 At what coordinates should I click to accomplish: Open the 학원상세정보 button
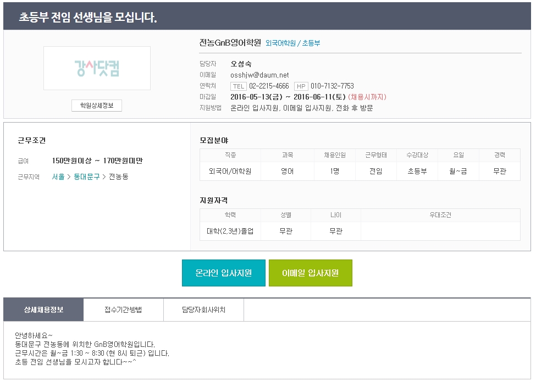pyautogui.click(x=97, y=105)
